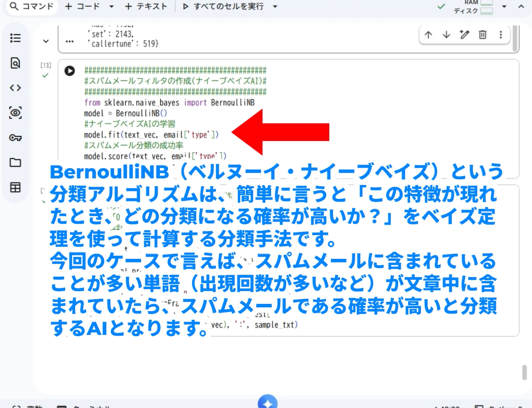Open the code cell options dropdown
Image resolution: width=532 pixels, height=408 pixels.
111,6
